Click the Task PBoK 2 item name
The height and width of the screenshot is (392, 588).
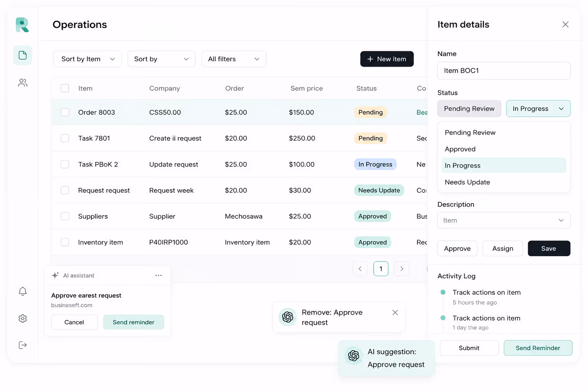coord(98,164)
